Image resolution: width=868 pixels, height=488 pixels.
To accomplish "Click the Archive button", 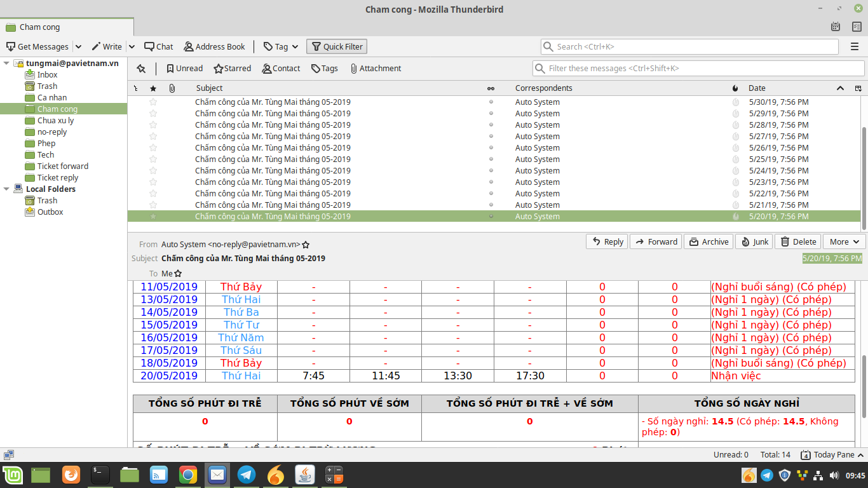I will coord(708,241).
